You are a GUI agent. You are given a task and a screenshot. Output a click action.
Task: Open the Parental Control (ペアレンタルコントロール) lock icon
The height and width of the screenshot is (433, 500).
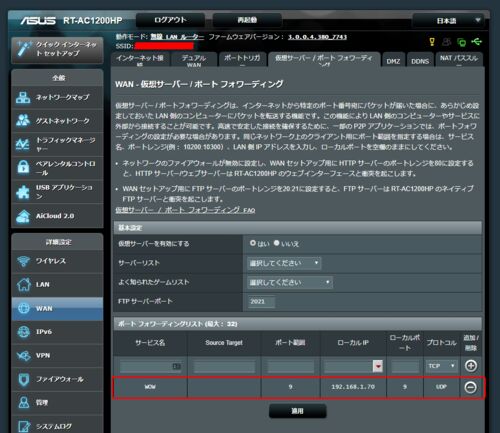[x=23, y=167]
